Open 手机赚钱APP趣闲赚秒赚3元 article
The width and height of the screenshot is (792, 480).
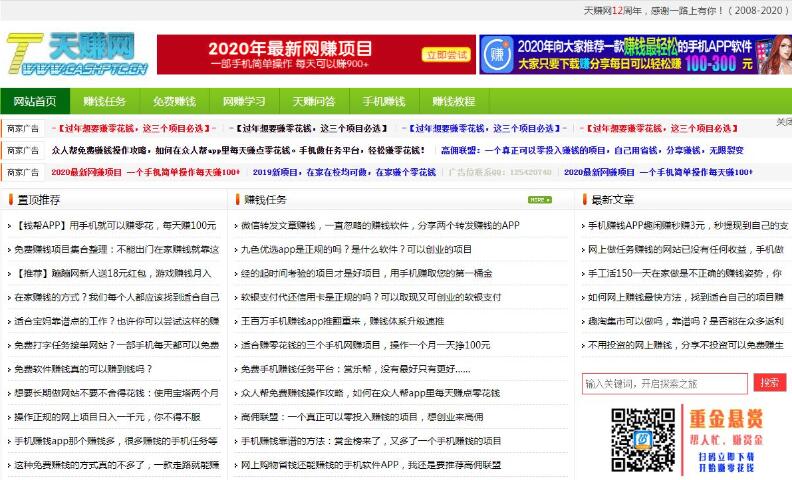pyautogui.click(x=688, y=225)
